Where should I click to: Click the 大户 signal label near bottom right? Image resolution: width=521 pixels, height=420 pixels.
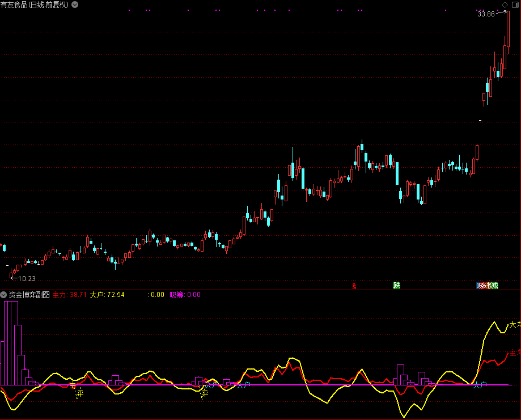point(480,385)
